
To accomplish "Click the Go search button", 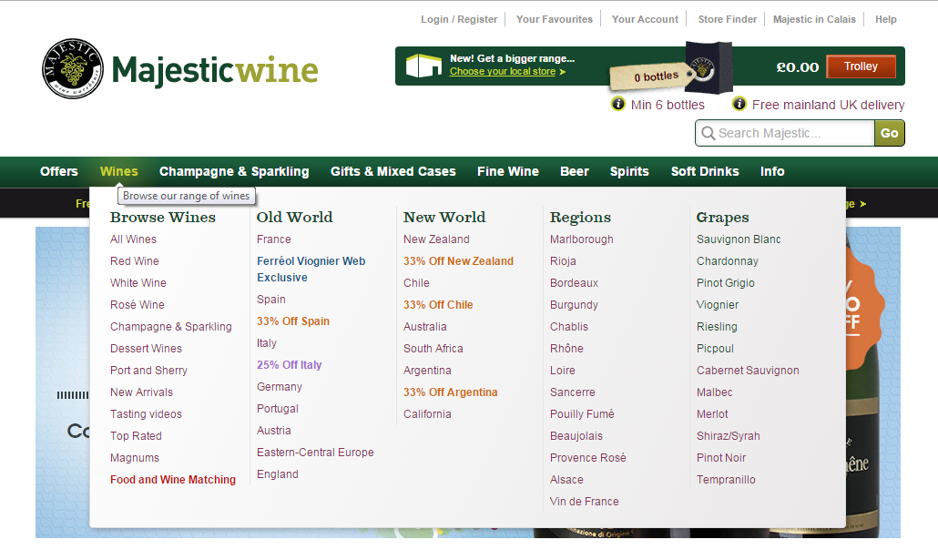I will (x=889, y=133).
